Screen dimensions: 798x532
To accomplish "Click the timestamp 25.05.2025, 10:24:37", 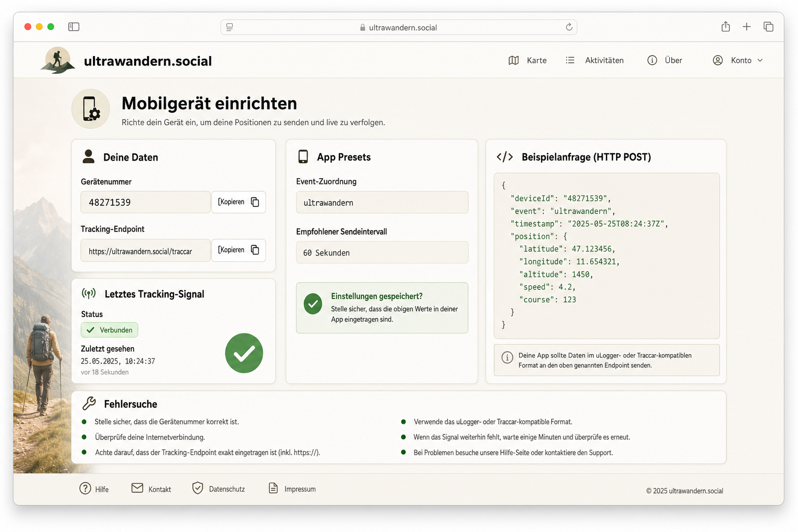I will 118,361.
